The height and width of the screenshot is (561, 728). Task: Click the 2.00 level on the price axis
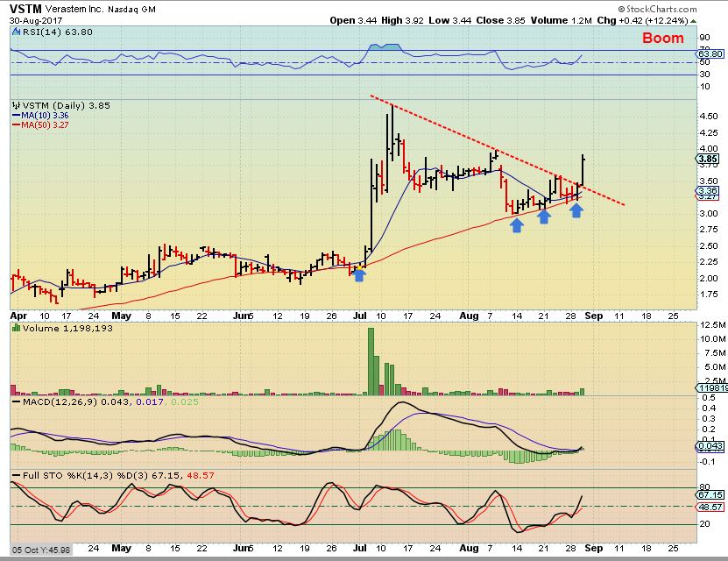(709, 278)
